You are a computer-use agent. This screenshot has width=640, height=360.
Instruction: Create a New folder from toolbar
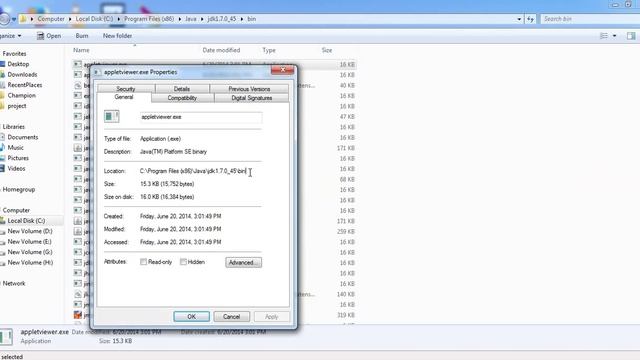tap(117, 36)
